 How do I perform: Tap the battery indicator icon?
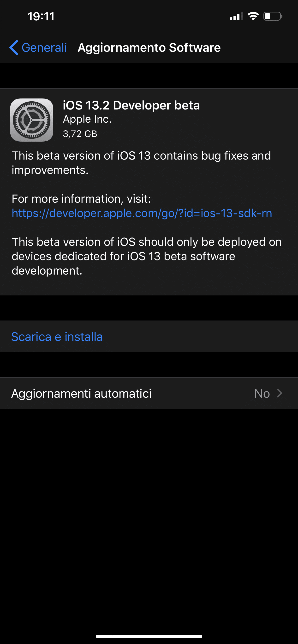coord(273,17)
